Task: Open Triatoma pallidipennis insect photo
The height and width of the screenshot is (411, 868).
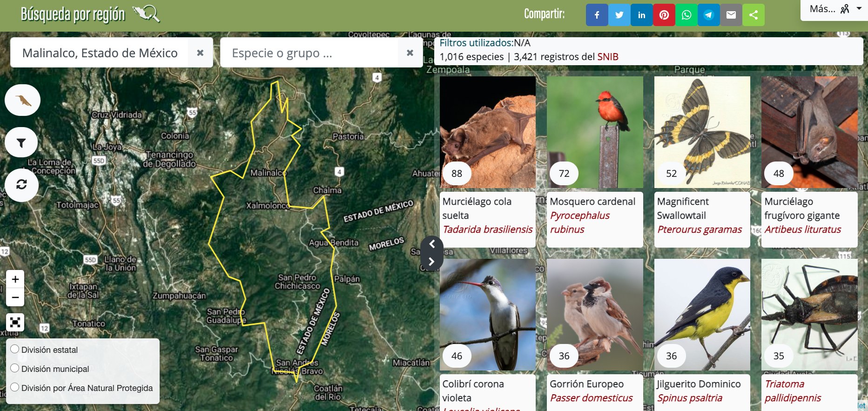Action: coord(809,315)
